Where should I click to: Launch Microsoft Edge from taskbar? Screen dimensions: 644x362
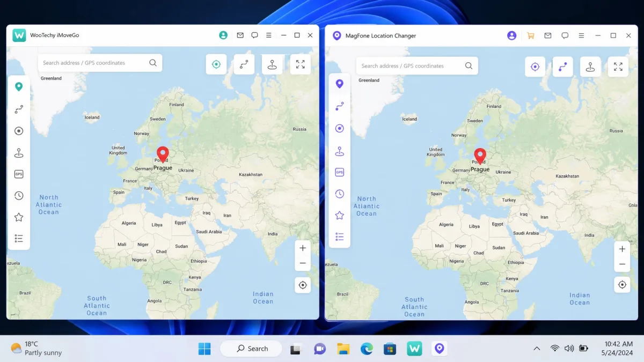(x=367, y=349)
